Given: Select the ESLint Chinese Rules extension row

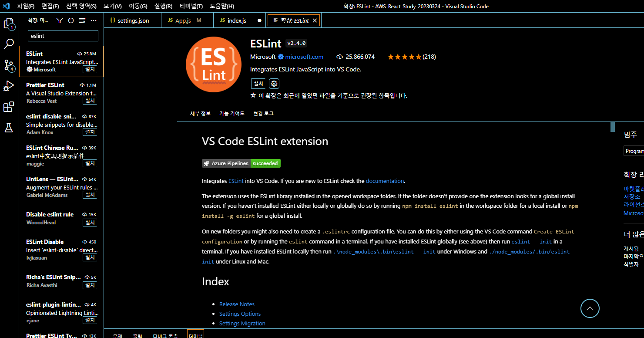Looking at the screenshot, I should click(x=61, y=155).
